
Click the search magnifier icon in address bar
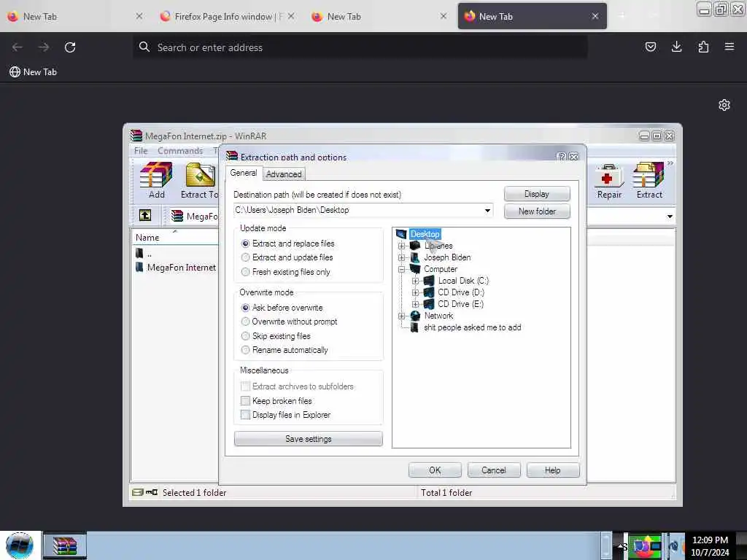pyautogui.click(x=144, y=47)
